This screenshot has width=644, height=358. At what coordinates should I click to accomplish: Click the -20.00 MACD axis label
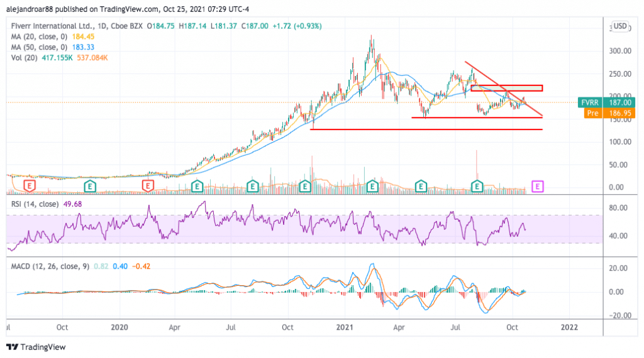pyautogui.click(x=619, y=315)
